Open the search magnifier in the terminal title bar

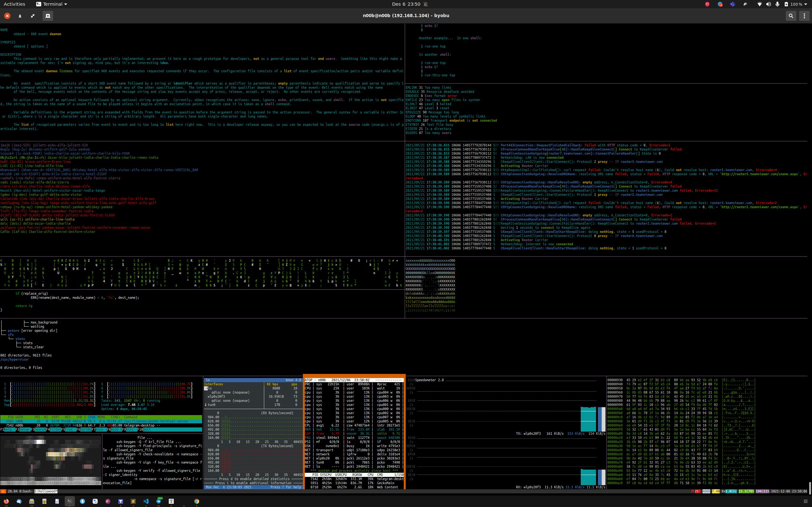point(791,16)
